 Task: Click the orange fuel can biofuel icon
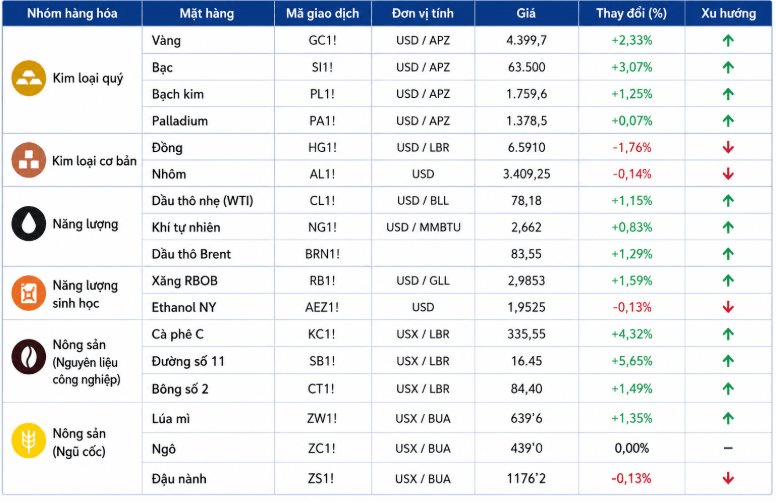(29, 293)
